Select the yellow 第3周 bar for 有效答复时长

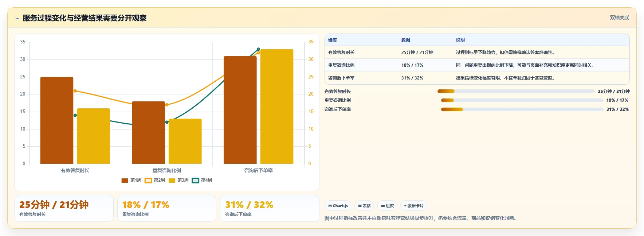point(93,136)
